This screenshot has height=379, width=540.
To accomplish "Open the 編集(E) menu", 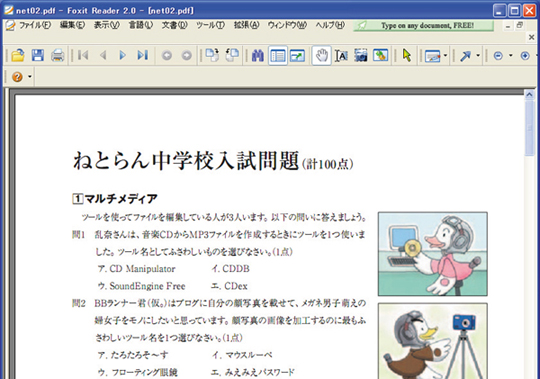I will 72,25.
